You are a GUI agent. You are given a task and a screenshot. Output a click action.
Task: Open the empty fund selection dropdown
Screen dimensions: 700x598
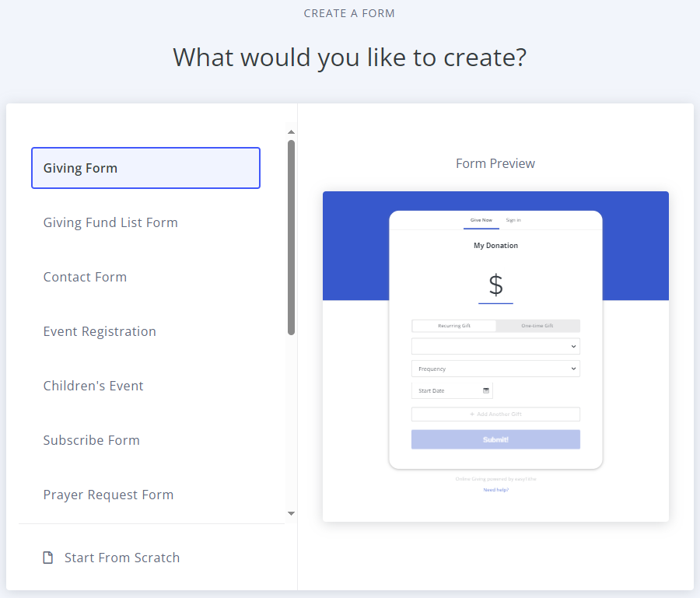[495, 345]
